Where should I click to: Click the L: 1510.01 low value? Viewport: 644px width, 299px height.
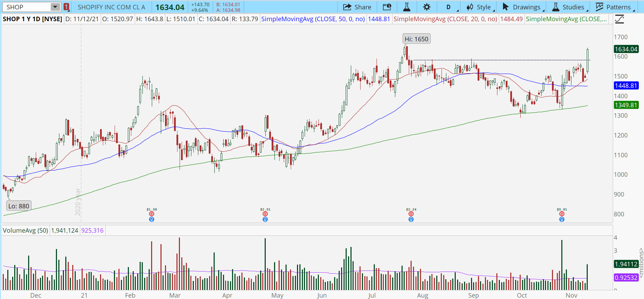click(181, 19)
